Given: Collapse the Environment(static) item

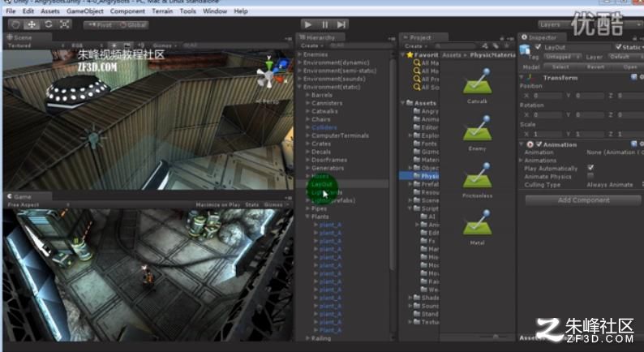Looking at the screenshot, I should 300,87.
